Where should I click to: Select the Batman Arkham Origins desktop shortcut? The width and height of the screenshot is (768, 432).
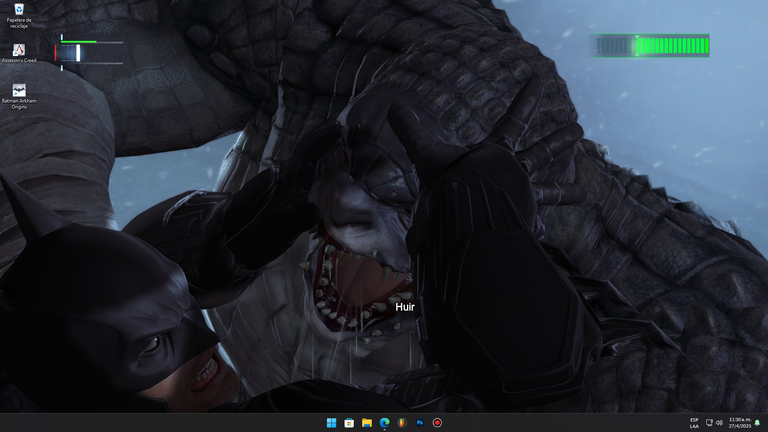point(19,96)
